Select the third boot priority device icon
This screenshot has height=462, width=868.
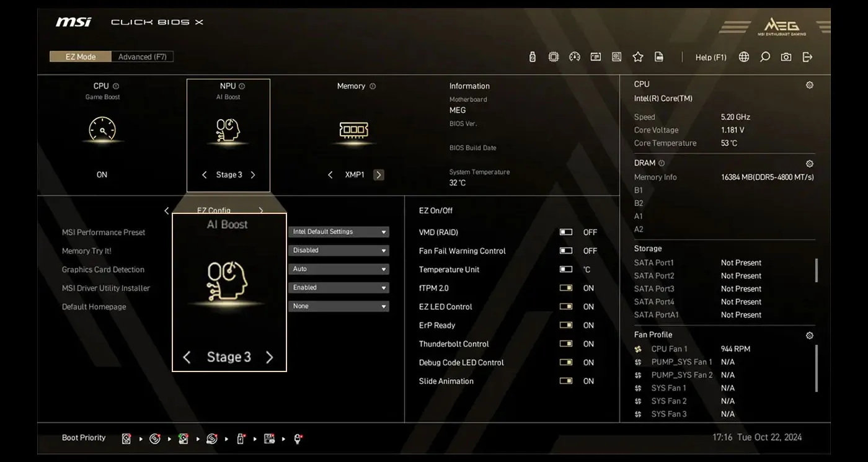click(x=184, y=438)
